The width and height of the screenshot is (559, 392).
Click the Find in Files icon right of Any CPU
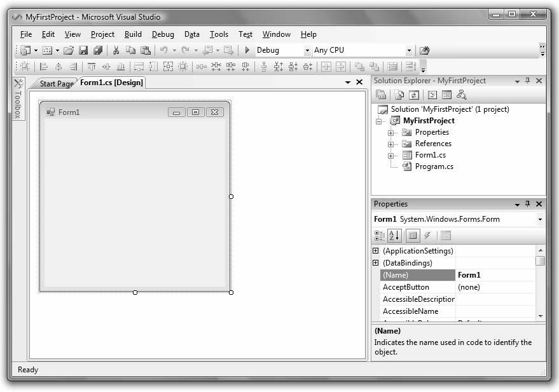424,50
